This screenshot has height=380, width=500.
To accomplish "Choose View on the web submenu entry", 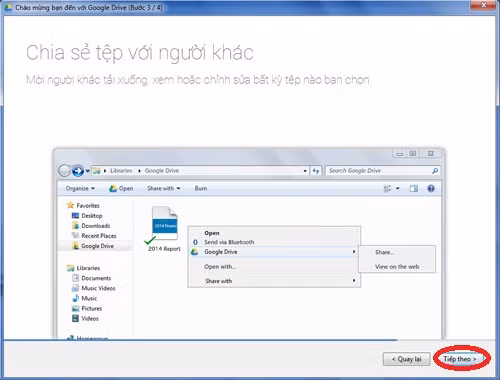I will 397,267.
